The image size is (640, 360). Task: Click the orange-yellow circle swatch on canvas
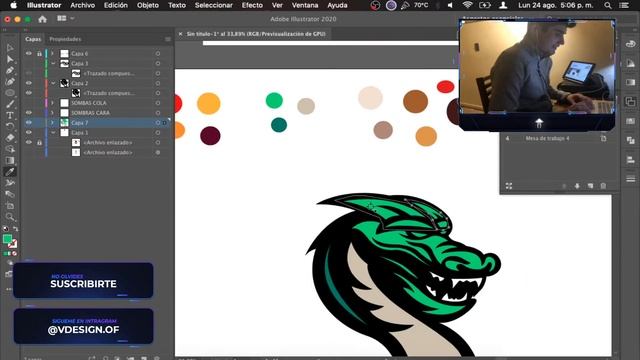(x=209, y=103)
